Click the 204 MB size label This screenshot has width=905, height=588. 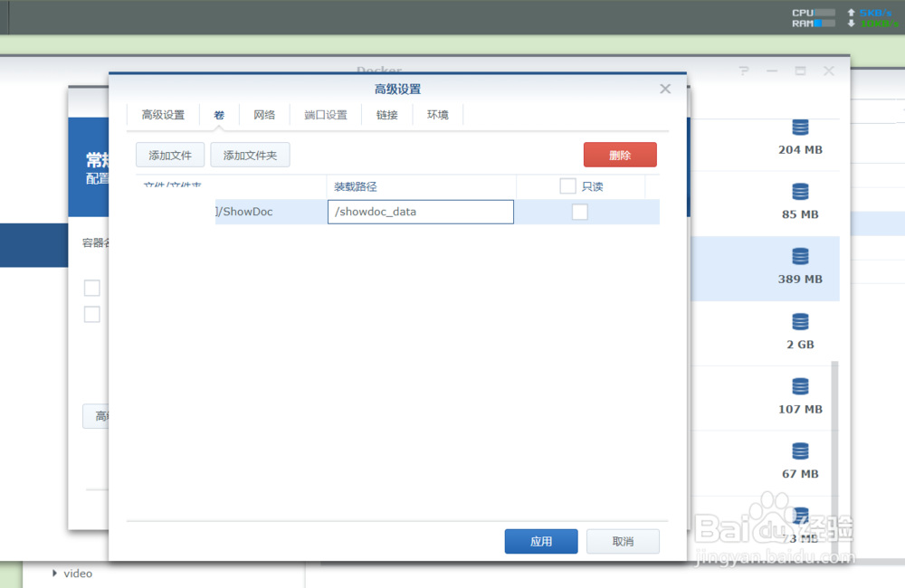point(800,149)
